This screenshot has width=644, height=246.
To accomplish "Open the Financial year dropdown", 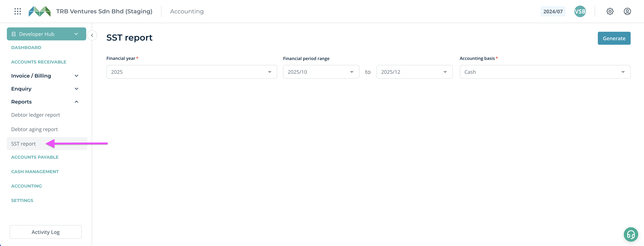I will point(192,72).
